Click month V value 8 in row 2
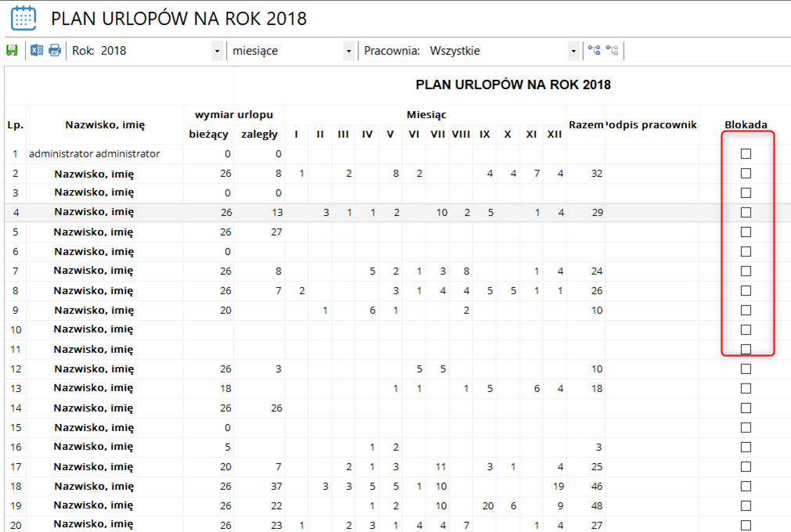This screenshot has width=791, height=532. pyautogui.click(x=396, y=174)
